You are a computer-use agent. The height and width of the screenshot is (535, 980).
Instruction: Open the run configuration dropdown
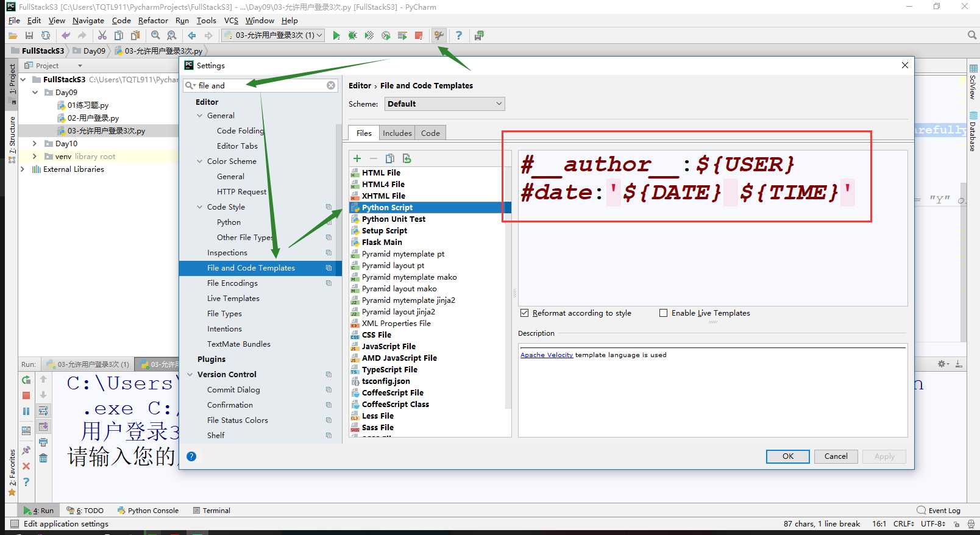click(273, 35)
